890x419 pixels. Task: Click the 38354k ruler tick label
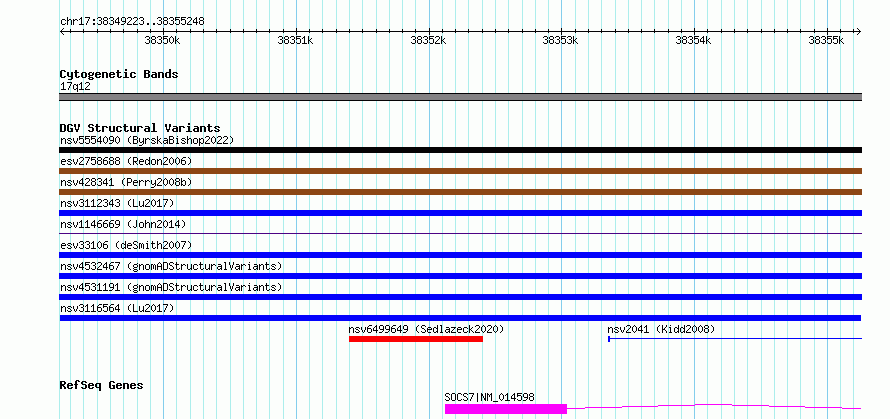[694, 40]
